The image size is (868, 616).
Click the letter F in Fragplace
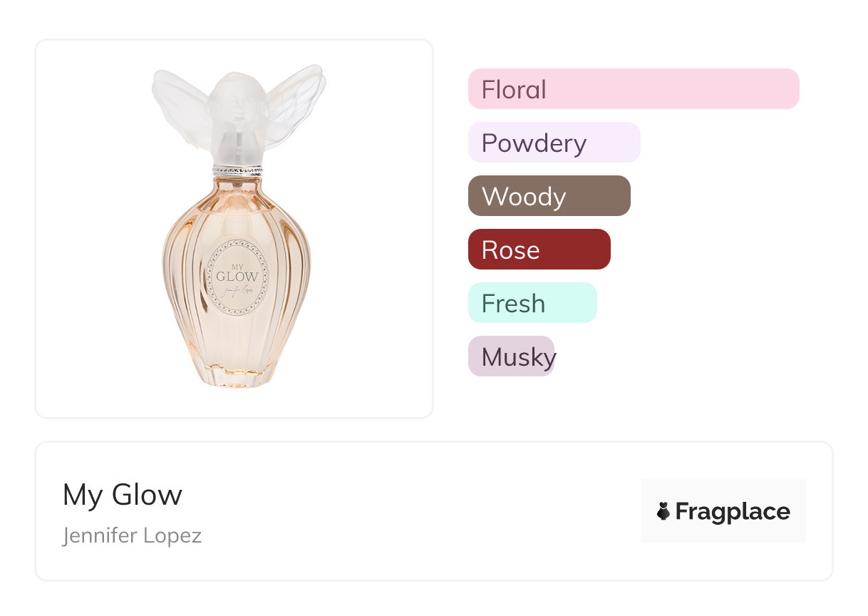pos(683,512)
